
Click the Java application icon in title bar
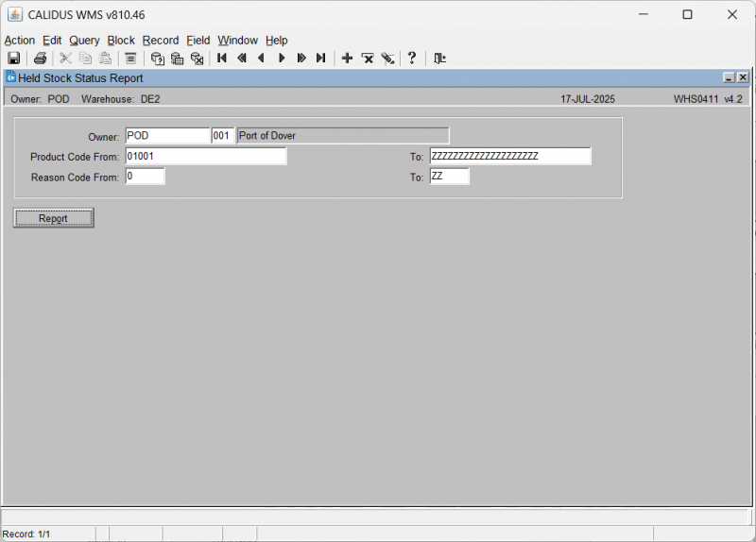pos(15,14)
